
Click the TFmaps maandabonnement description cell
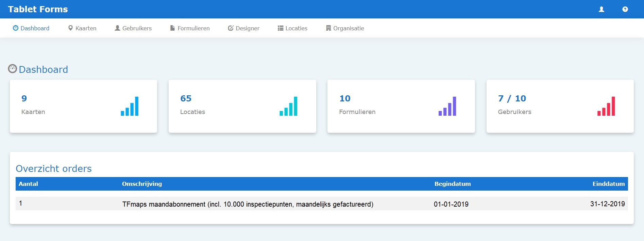(x=248, y=204)
